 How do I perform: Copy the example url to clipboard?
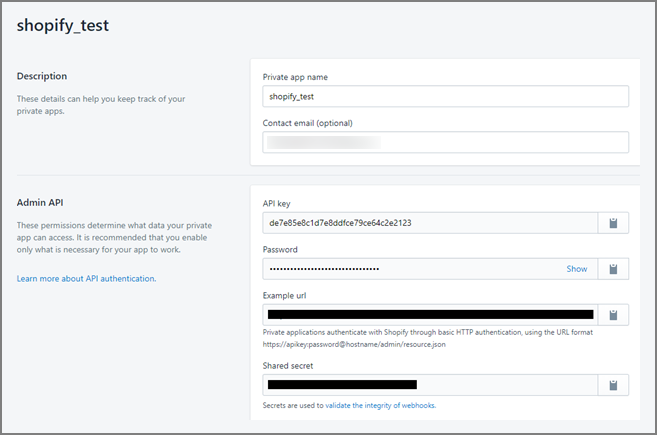613,315
